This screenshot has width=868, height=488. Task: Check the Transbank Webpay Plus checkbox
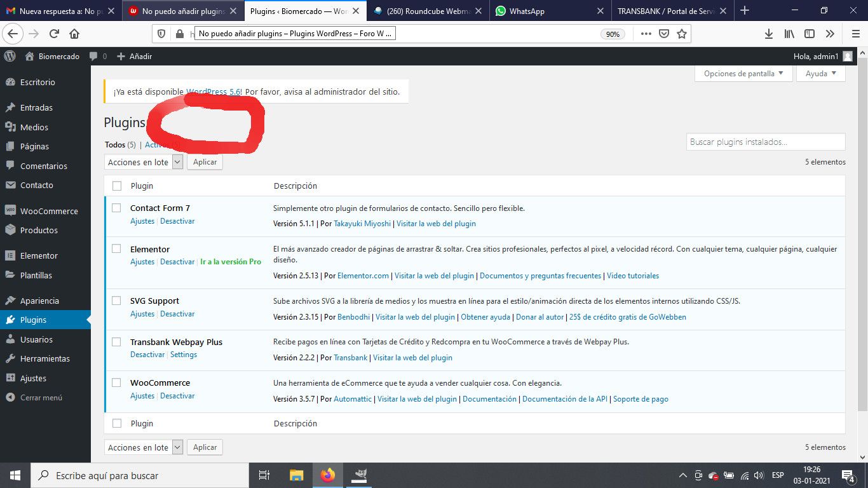pyautogui.click(x=116, y=342)
